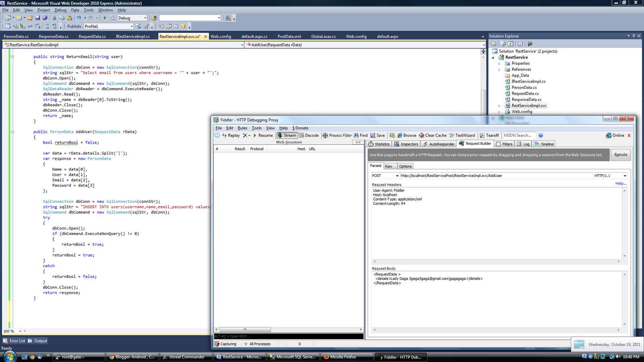Click the Undo arrow icon in Visual Studio
The width and height of the screenshot is (644, 362).
tap(79, 18)
